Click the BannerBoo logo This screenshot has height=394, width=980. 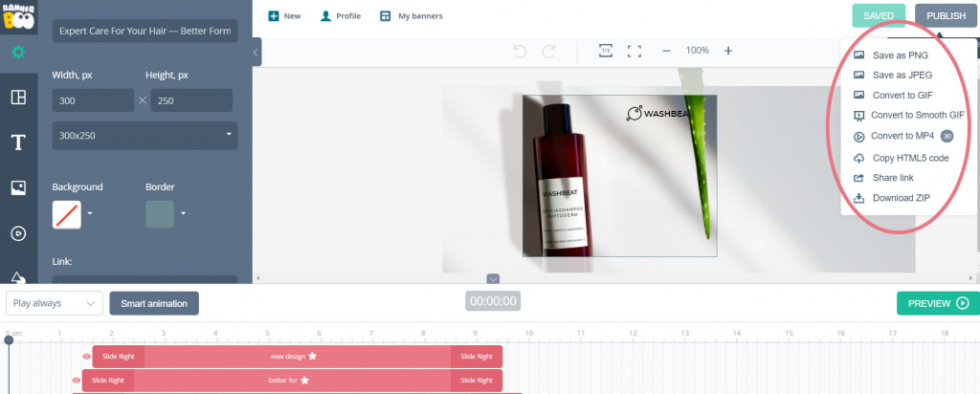tap(19, 17)
